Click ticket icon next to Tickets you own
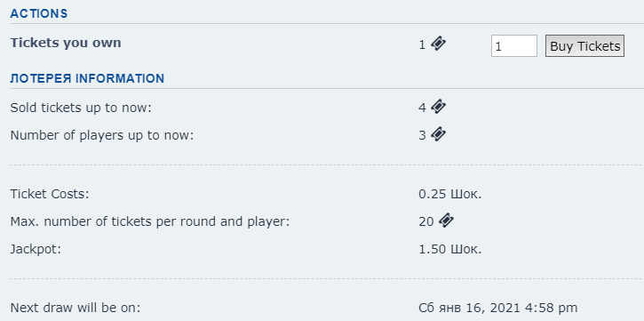Screen dimensions: 644x321 click(x=438, y=44)
